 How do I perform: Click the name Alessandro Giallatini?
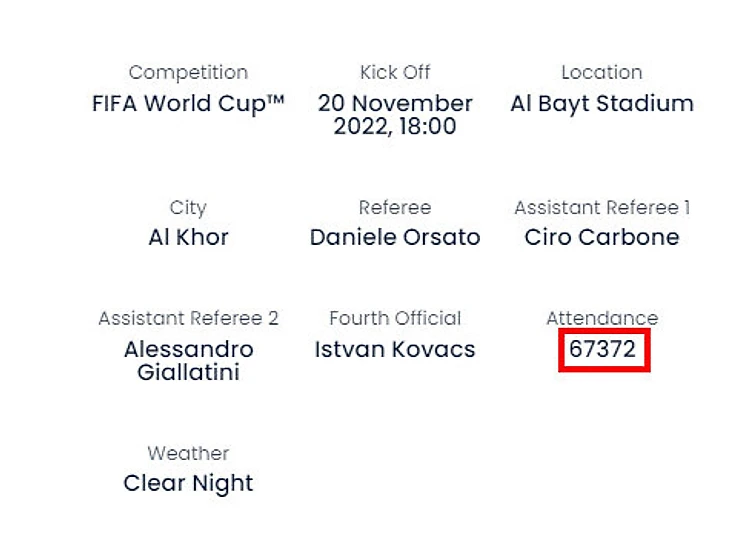pos(188,360)
